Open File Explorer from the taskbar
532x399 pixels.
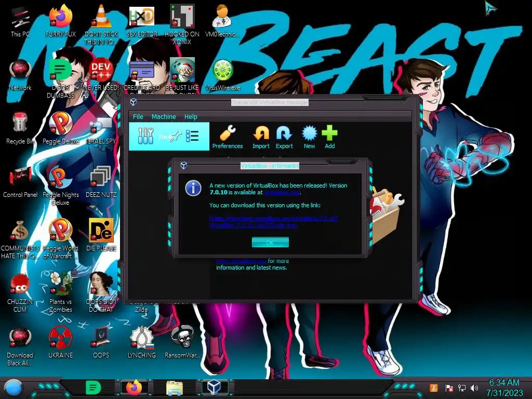(175, 388)
